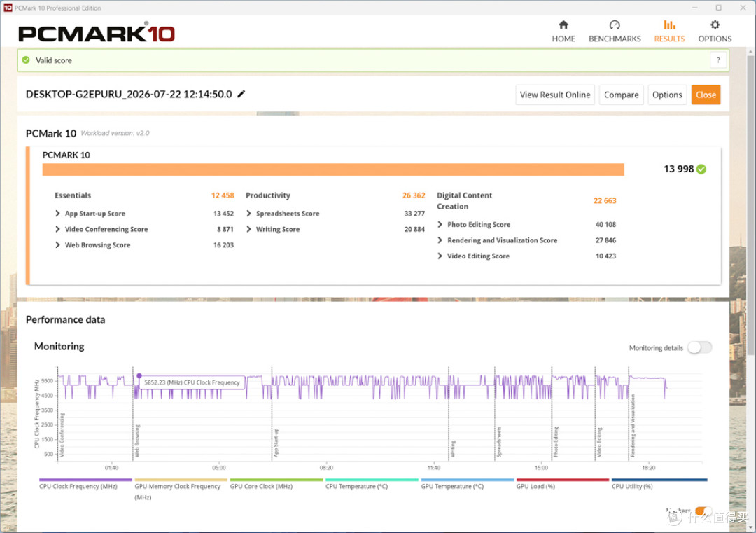Screen dimensions: 756x533
Task: Toggle GPU Temperature legend series
Action: (x=467, y=484)
